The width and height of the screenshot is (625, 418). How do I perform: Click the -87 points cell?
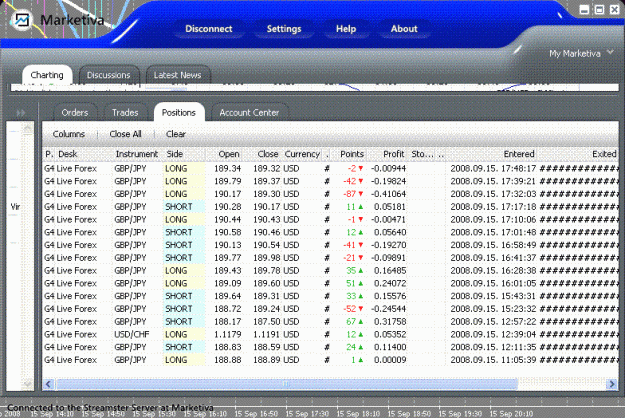click(x=350, y=194)
